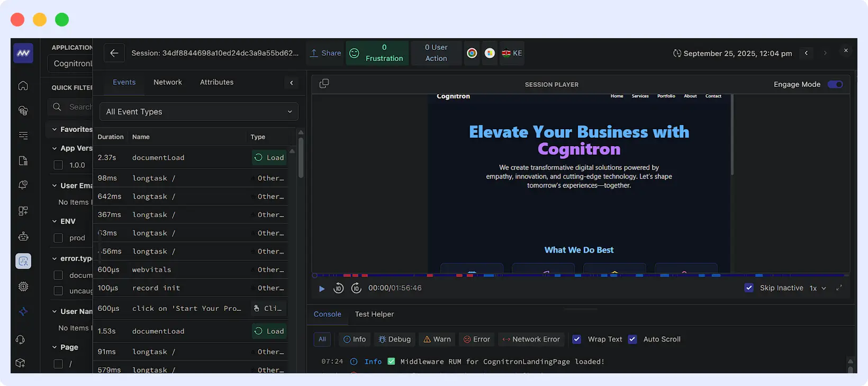868x386 pixels.
Task: Switch to the Attributes tab
Action: point(217,82)
